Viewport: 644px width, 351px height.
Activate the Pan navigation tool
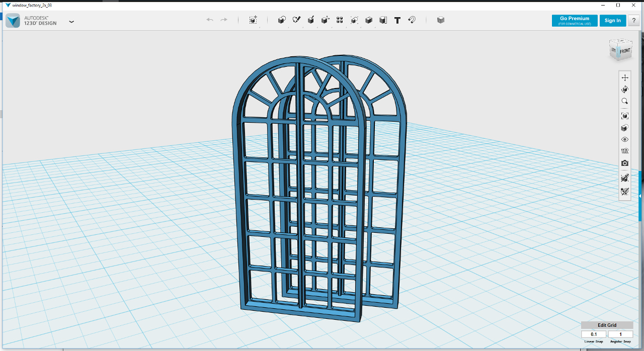[x=625, y=77]
